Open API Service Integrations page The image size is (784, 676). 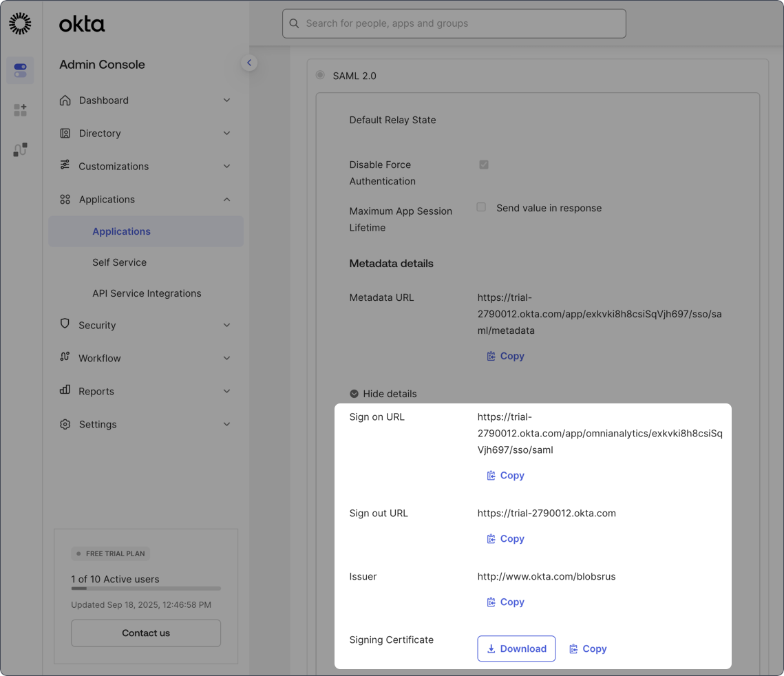(147, 293)
